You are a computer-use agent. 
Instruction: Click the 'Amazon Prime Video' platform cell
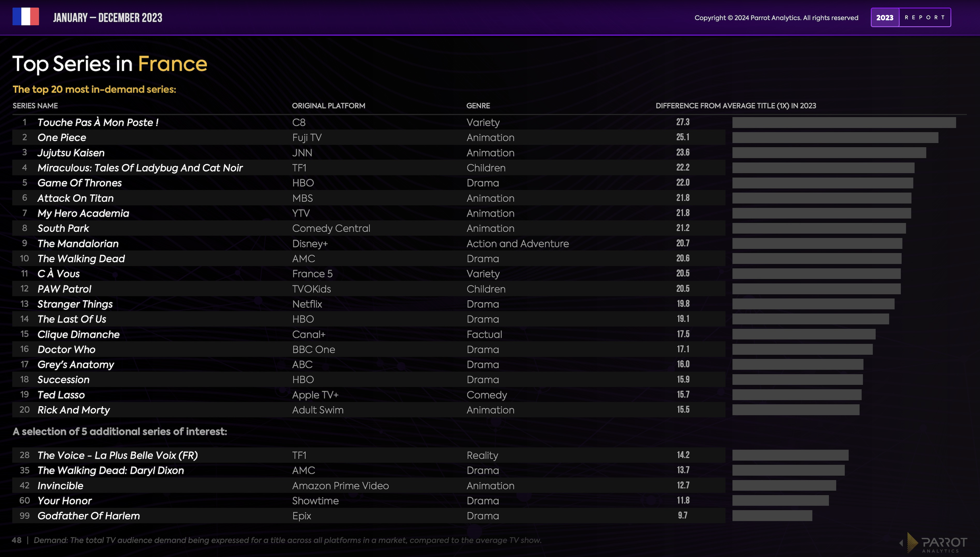pyautogui.click(x=341, y=485)
